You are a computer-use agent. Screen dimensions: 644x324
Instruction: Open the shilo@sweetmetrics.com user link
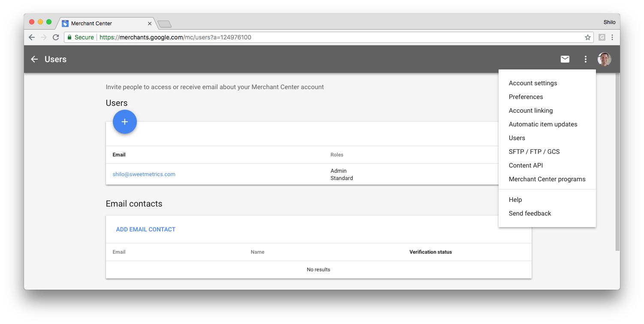click(x=144, y=174)
